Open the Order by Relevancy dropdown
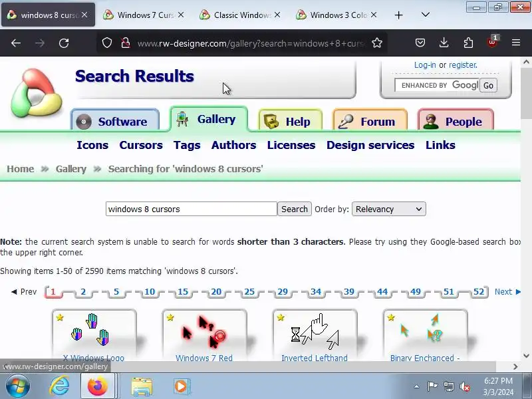Viewport: 532px width, 399px height. pyautogui.click(x=389, y=209)
